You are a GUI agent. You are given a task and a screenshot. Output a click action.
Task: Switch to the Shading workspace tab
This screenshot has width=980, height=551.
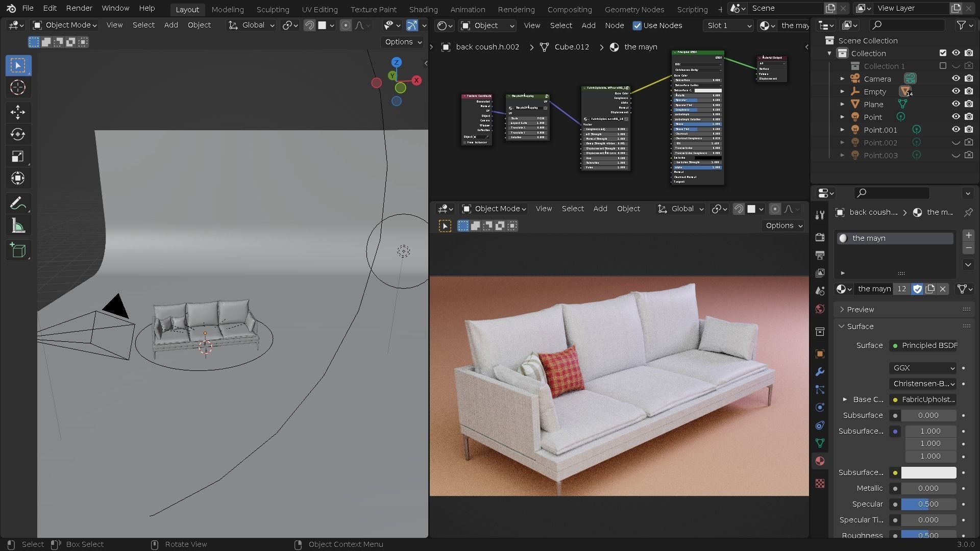[423, 9]
